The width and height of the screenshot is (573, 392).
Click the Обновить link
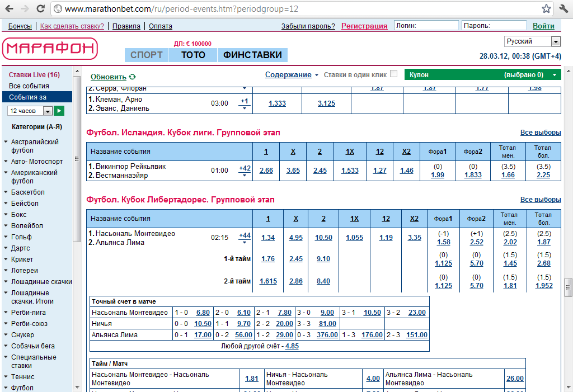(109, 77)
